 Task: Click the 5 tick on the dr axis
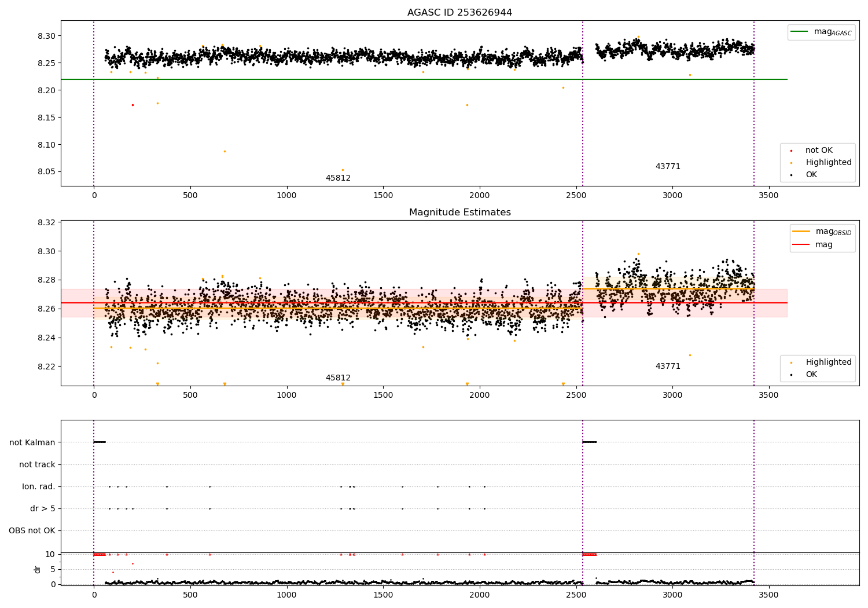point(53,569)
